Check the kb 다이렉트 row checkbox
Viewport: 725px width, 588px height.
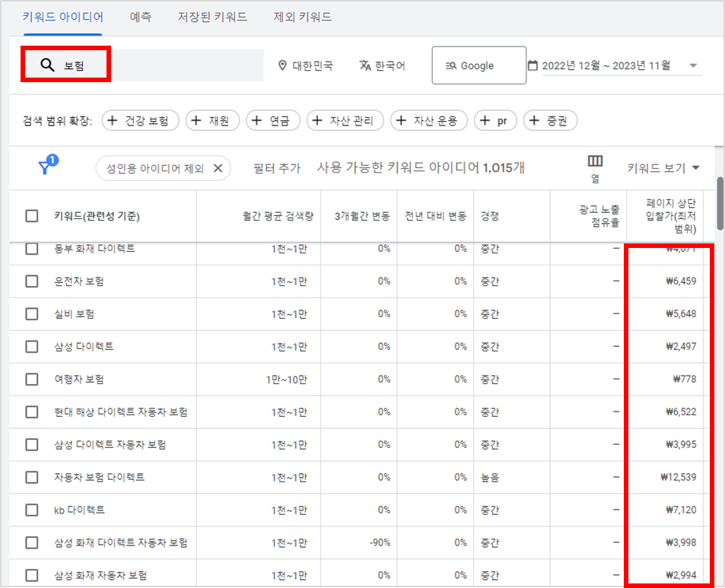click(x=32, y=510)
